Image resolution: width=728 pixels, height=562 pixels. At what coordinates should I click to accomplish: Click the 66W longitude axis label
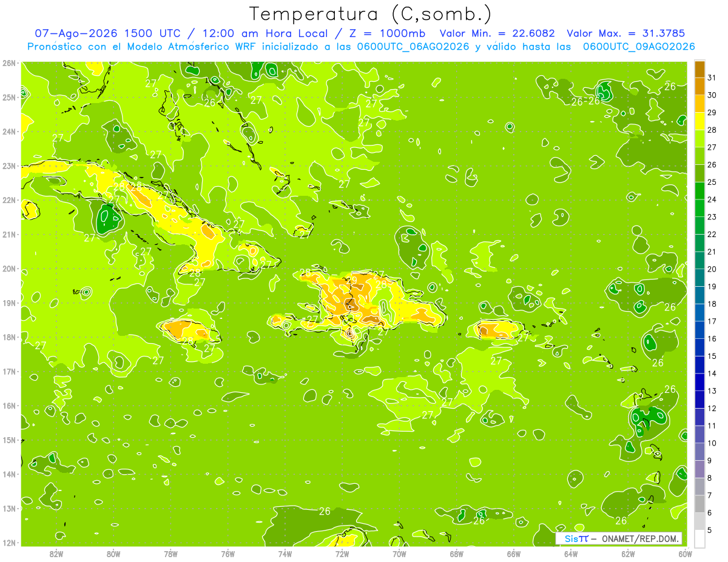(514, 554)
